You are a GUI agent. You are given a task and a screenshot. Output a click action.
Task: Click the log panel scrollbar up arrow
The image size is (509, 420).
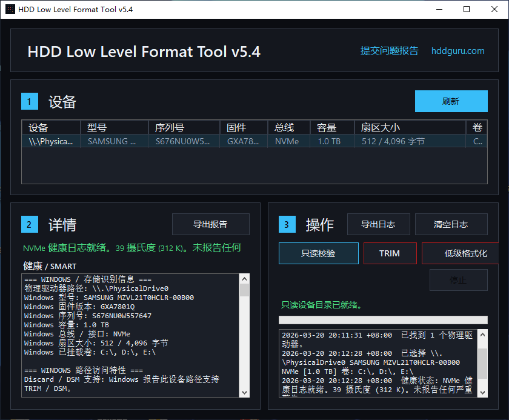[482, 333]
